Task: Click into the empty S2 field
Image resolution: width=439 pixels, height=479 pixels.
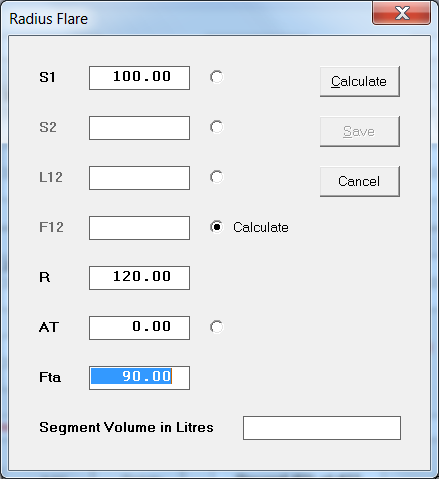Action: [139, 128]
